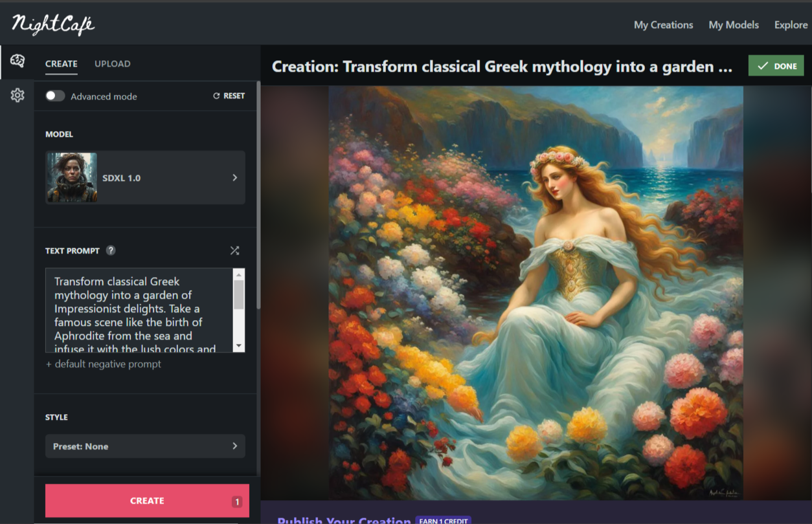Click the green DONE button
This screenshot has height=524, width=812.
coord(776,66)
